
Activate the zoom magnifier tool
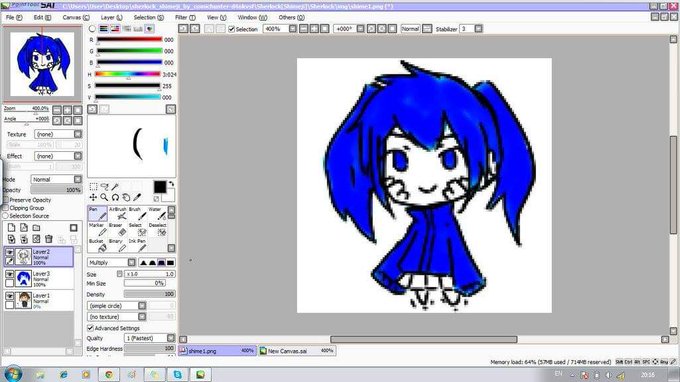[x=105, y=197]
